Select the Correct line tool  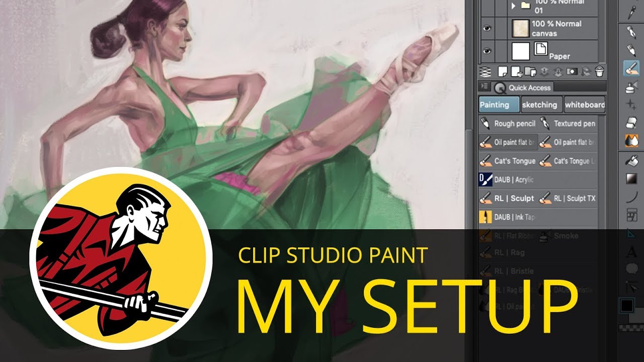pyautogui.click(x=631, y=288)
